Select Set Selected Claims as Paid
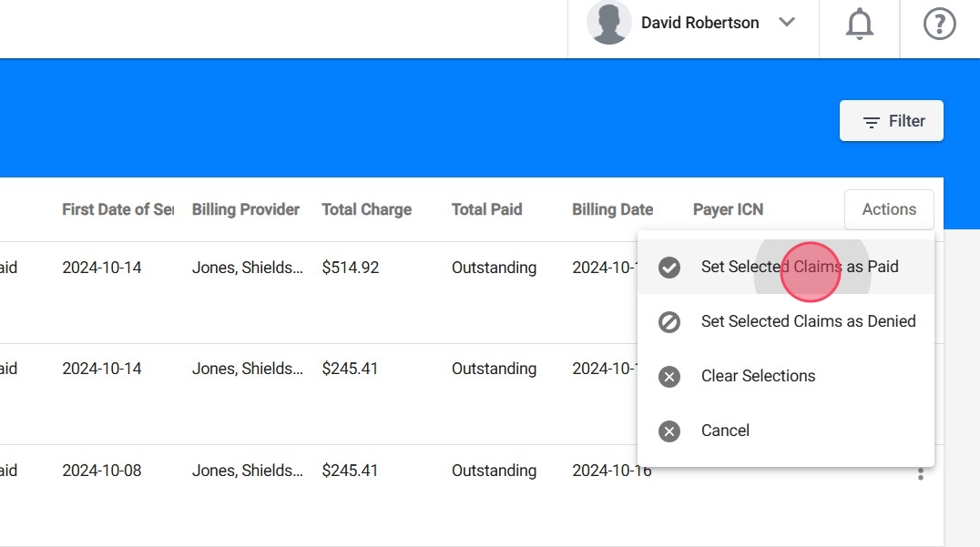 [x=799, y=267]
